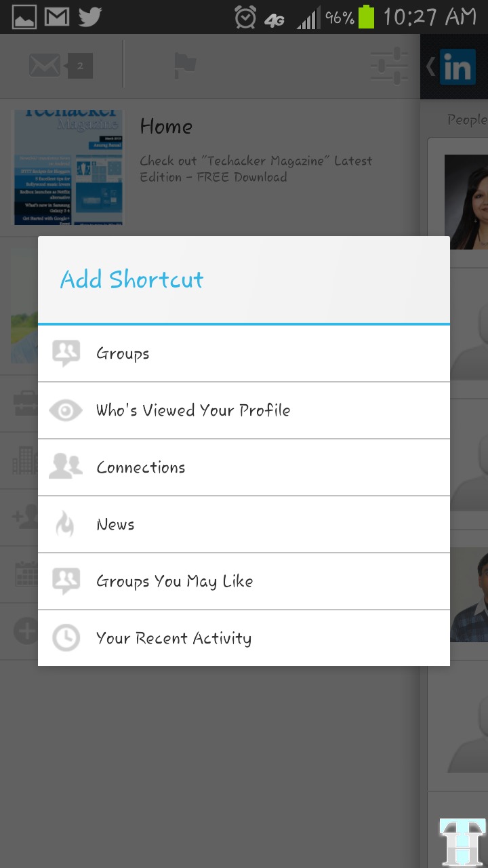488x868 pixels.
Task: Click the Connections people icon
Action: (x=66, y=467)
